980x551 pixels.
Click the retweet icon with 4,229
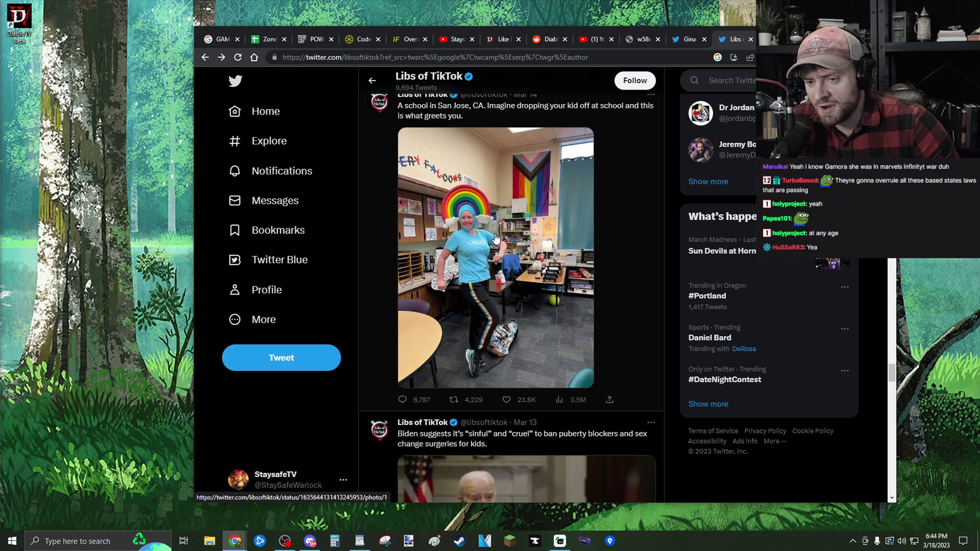[454, 399]
